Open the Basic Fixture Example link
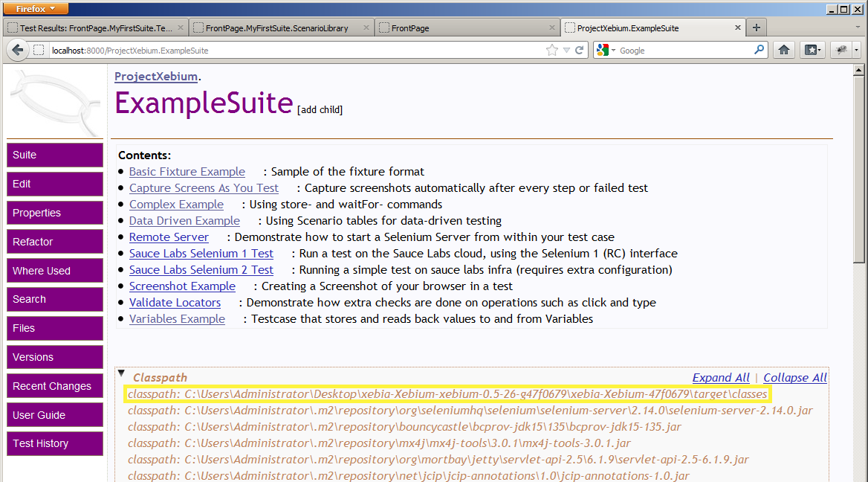The height and width of the screenshot is (482, 868). pyautogui.click(x=187, y=172)
